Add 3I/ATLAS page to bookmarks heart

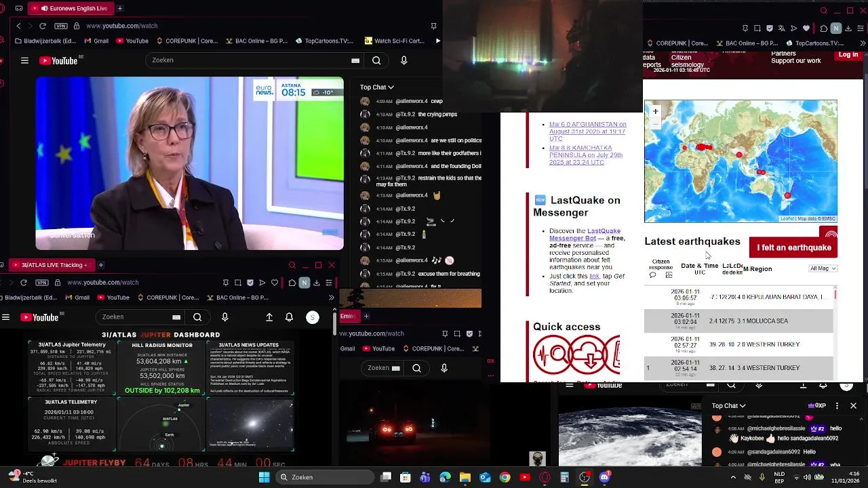click(x=275, y=283)
